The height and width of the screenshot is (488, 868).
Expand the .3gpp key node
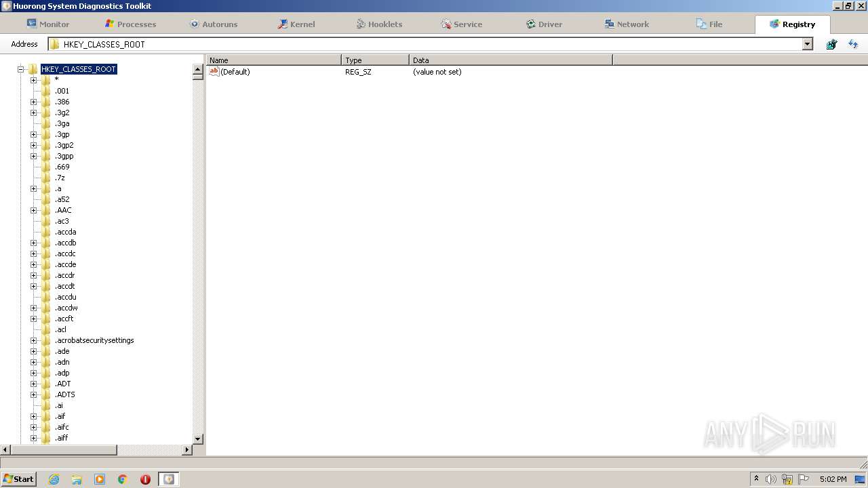coord(33,156)
